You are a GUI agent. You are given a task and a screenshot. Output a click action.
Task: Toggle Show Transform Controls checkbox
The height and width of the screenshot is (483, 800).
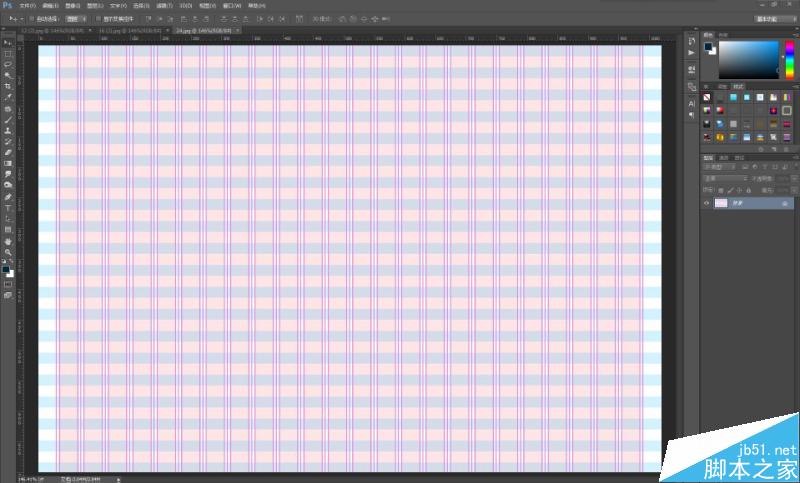tap(98, 19)
